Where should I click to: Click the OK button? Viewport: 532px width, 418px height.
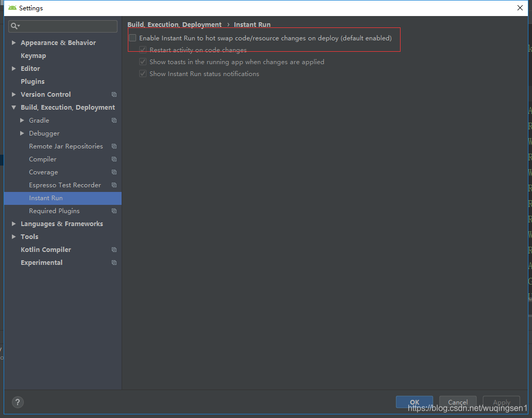414,402
